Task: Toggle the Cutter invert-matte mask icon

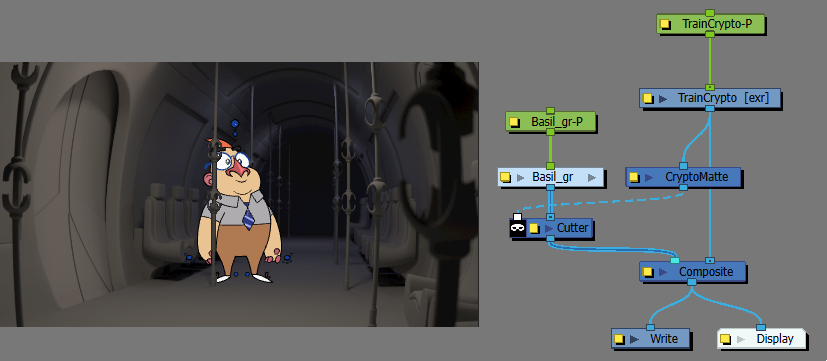Action: click(517, 227)
